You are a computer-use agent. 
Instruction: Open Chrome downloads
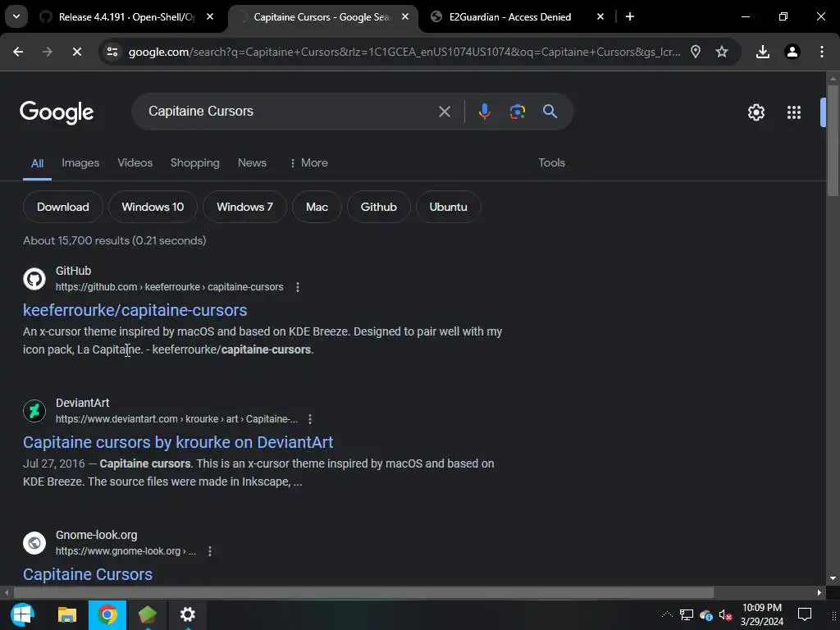(x=762, y=52)
